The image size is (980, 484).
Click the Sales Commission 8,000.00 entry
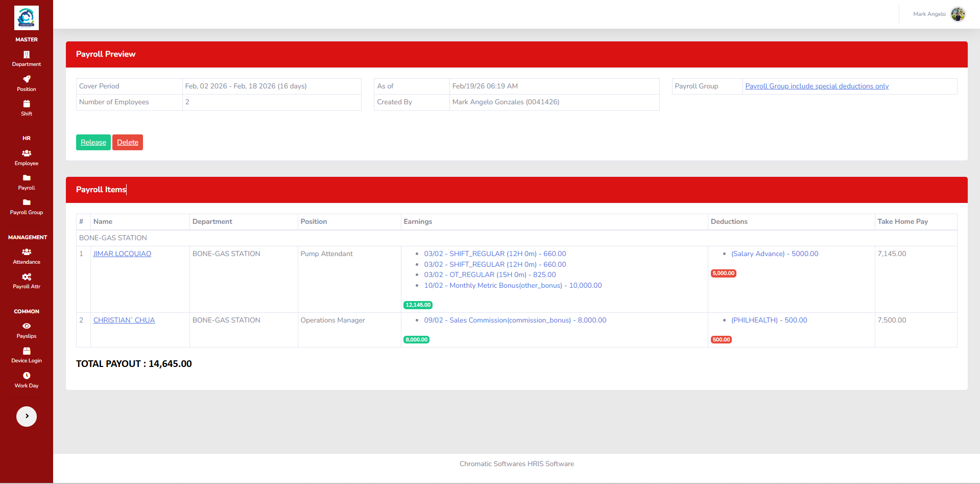pyautogui.click(x=515, y=320)
